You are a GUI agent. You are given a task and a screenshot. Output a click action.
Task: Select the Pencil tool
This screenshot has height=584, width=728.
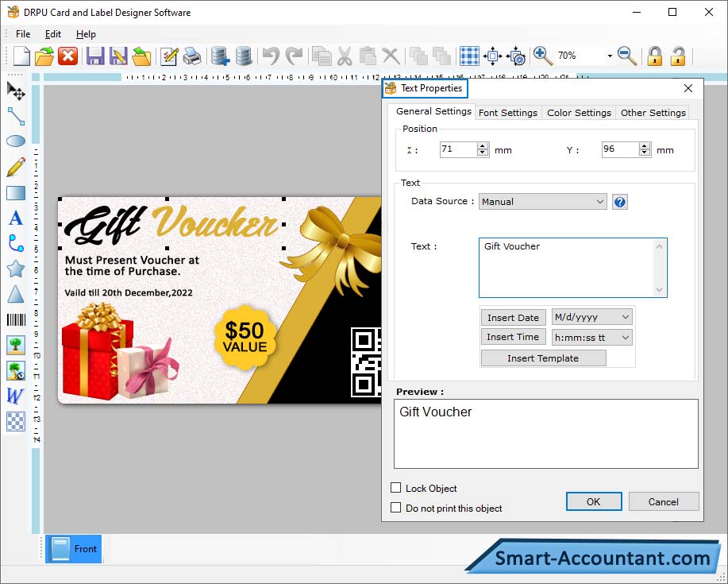click(x=16, y=167)
